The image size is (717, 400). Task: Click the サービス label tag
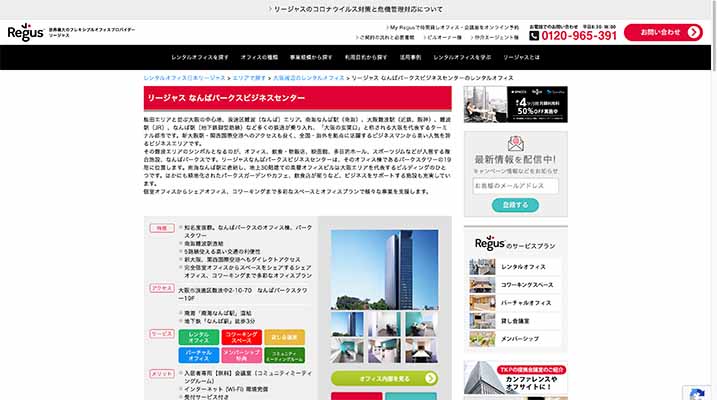[162, 334]
